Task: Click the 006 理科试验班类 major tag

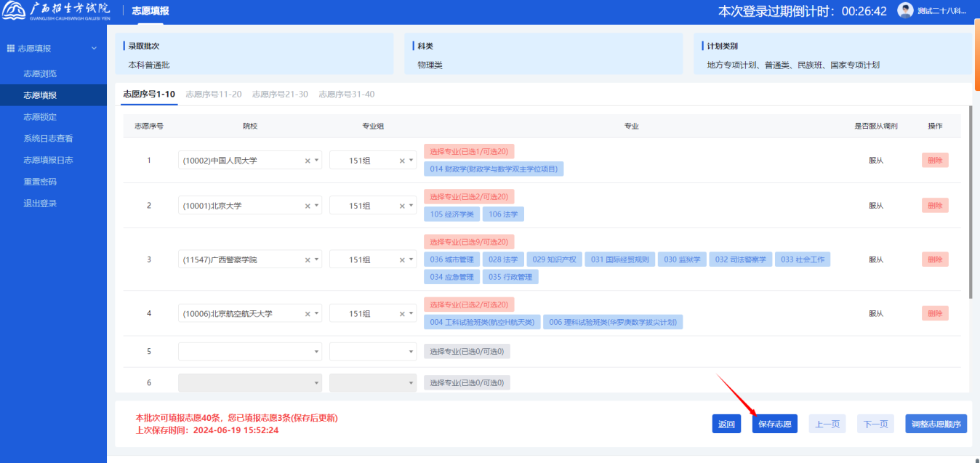Action: tap(613, 322)
